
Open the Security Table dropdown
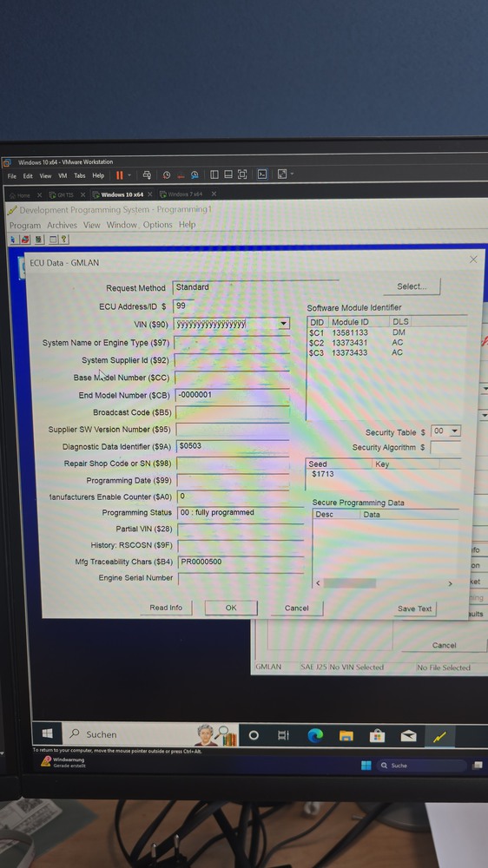click(455, 431)
